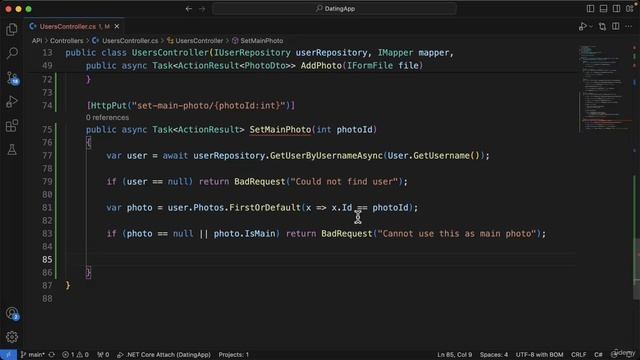The height and width of the screenshot is (360, 640).
Task: Click the macOS green zoom window button
Action: [x=29, y=9]
